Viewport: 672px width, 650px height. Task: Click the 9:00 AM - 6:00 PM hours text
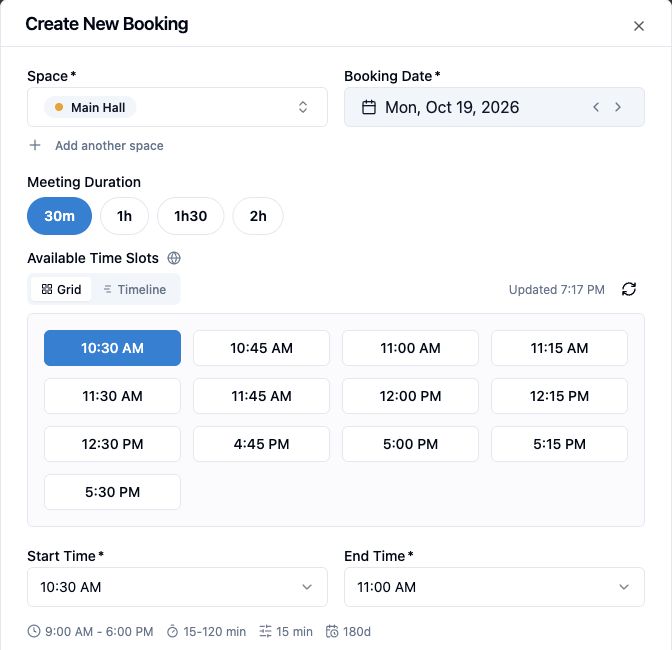(x=99, y=632)
